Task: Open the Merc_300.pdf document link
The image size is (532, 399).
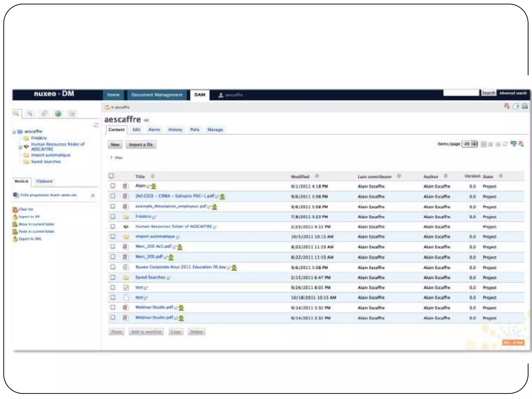Action: (x=149, y=257)
